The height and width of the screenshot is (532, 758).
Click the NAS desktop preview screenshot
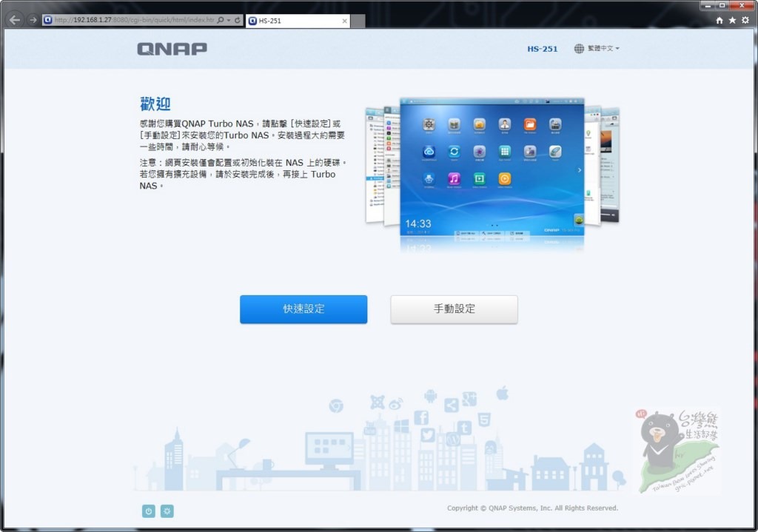coord(492,167)
